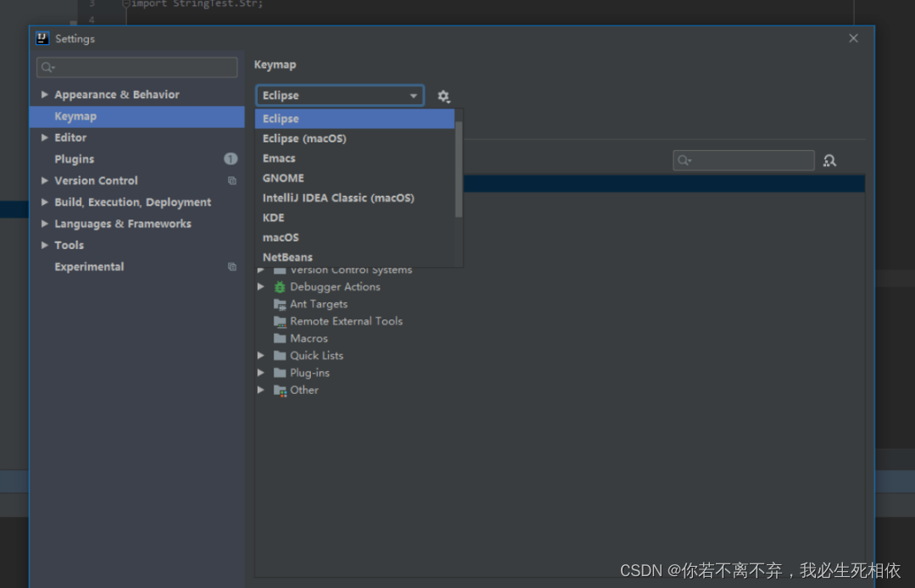Image resolution: width=915 pixels, height=588 pixels.
Task: Click the Find Actions by Shortcut icon
Action: coord(829,160)
